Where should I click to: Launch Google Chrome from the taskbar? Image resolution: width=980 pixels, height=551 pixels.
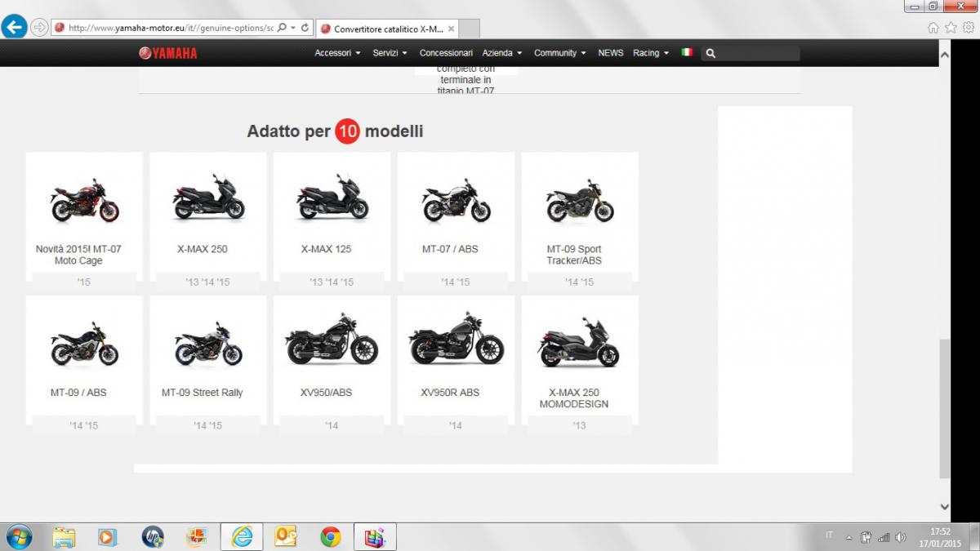[330, 536]
